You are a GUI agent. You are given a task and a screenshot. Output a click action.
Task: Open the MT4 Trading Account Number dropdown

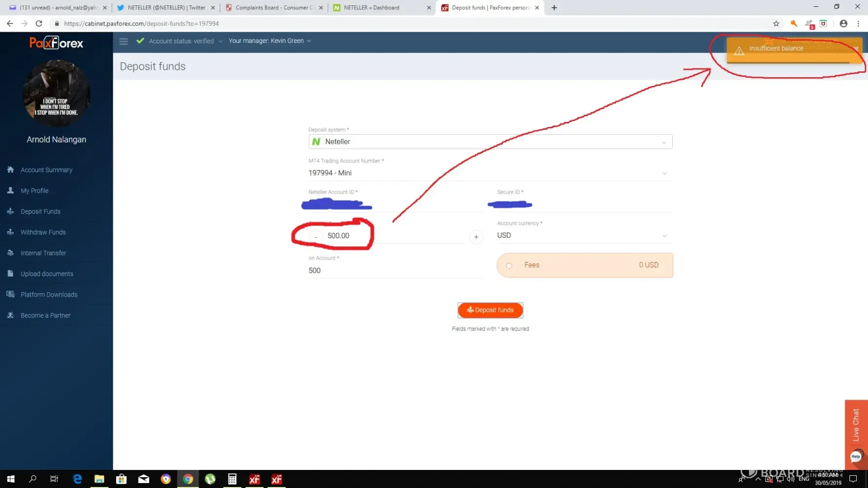pyautogui.click(x=490, y=173)
